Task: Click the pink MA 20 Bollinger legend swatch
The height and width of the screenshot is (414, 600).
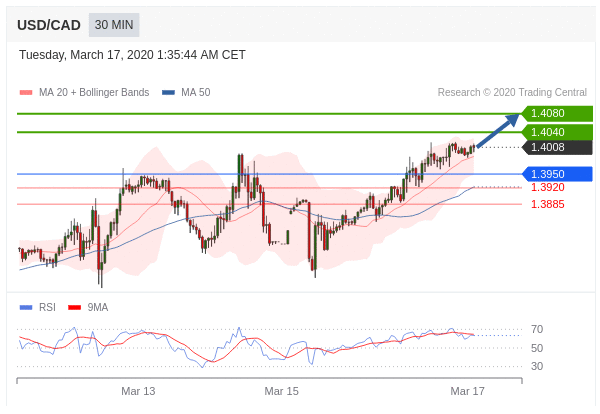Action: (26, 93)
